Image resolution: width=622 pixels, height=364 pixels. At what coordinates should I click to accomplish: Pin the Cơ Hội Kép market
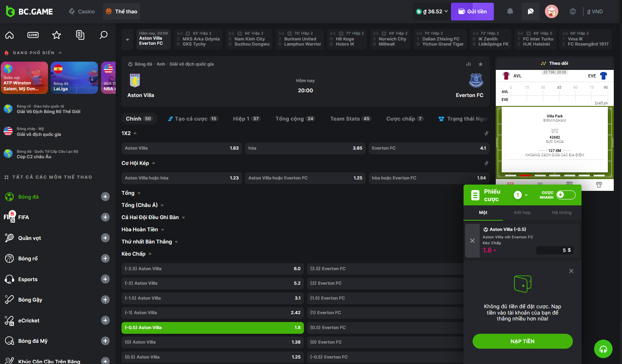click(x=486, y=163)
